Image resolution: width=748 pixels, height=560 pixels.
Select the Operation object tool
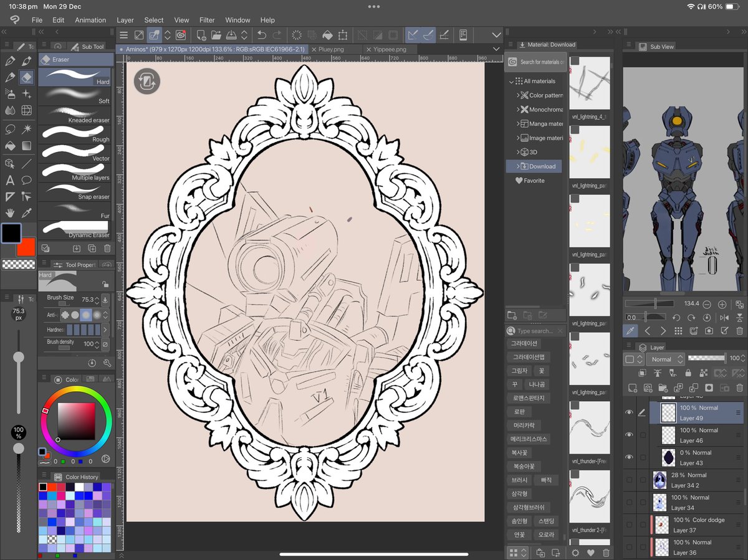(x=10, y=164)
